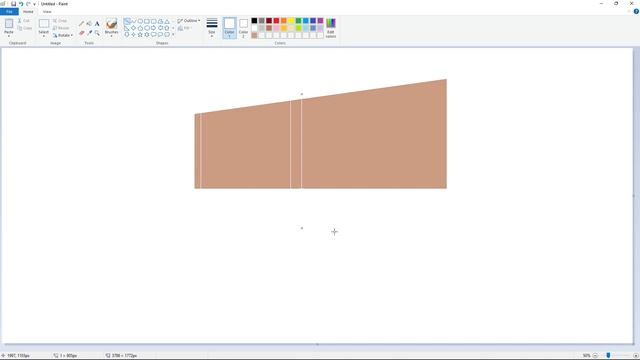Screen dimensions: 640x360
Task: Pick the green color swatch
Action: click(x=298, y=21)
